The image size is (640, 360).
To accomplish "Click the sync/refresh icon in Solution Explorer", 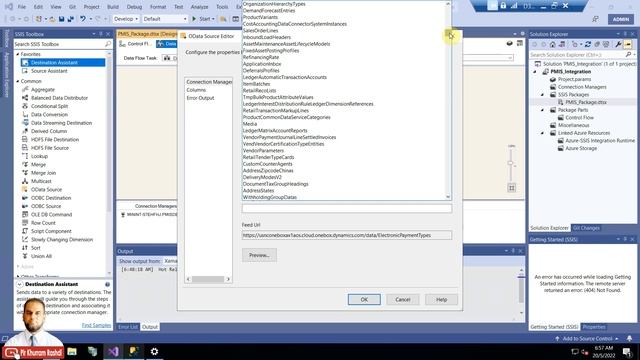I will click(x=588, y=44).
